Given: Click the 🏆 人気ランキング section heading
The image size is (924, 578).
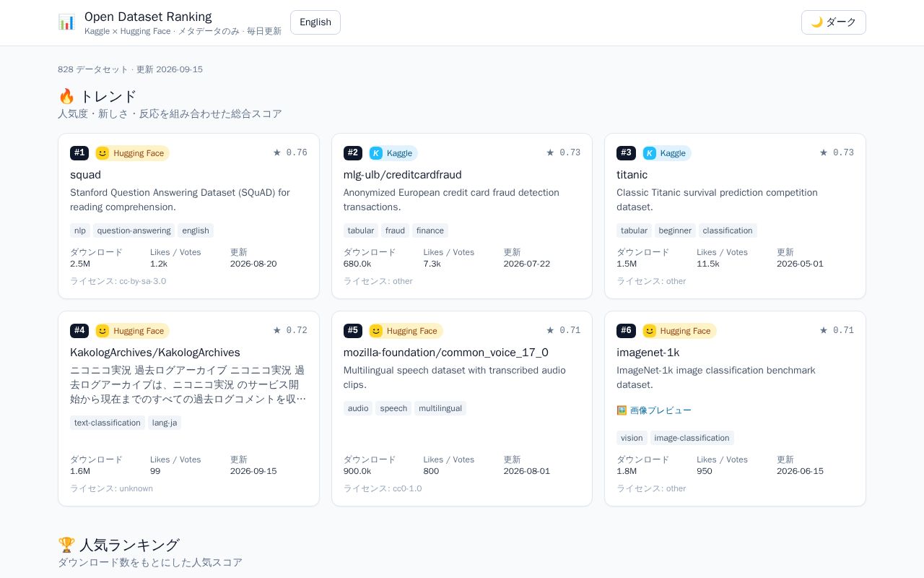Looking at the screenshot, I should 118,545.
